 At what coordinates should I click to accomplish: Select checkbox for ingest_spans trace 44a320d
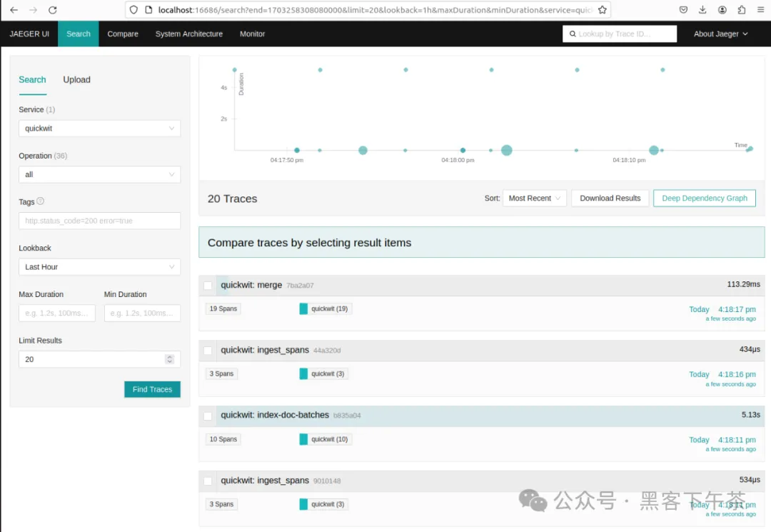coord(208,351)
